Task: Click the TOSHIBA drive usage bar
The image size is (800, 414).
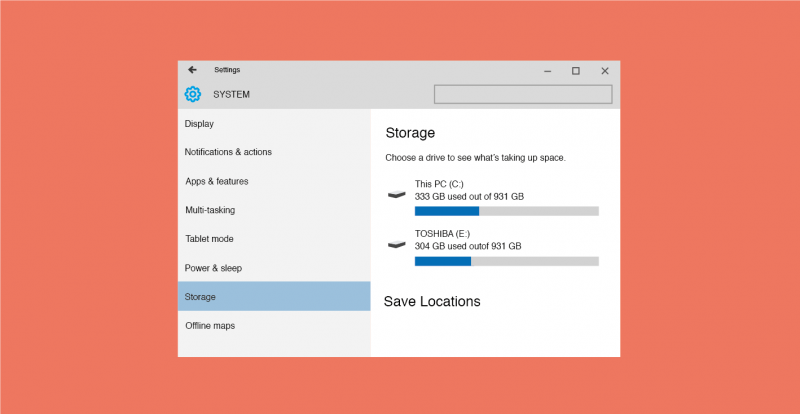Action: 507,261
